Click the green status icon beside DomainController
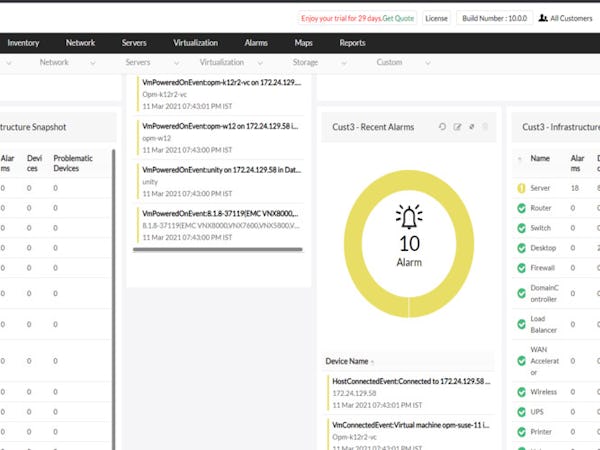600x450 pixels. tap(521, 293)
